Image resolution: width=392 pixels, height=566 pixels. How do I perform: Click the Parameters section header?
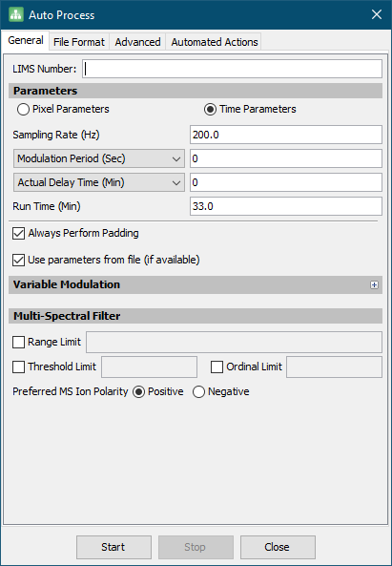pos(196,91)
